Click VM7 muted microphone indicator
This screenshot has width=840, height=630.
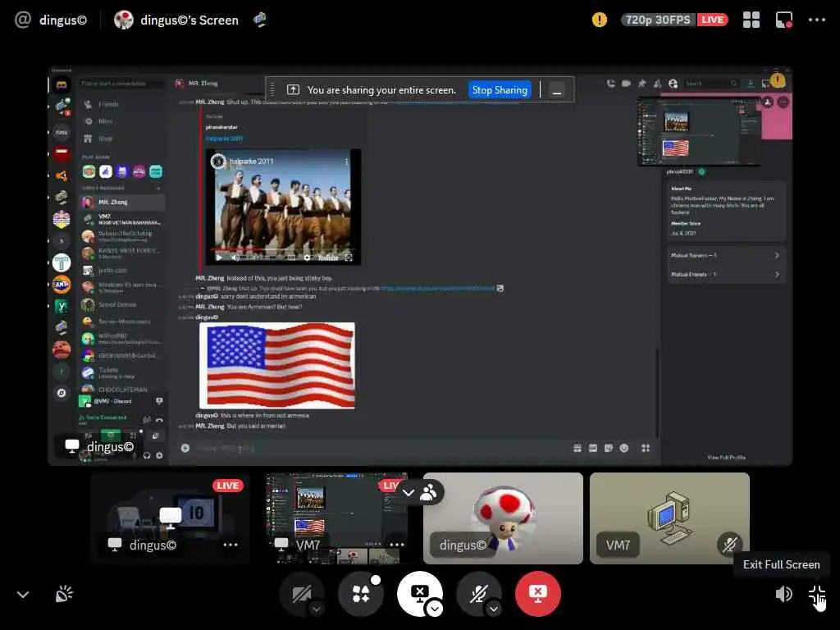point(729,545)
